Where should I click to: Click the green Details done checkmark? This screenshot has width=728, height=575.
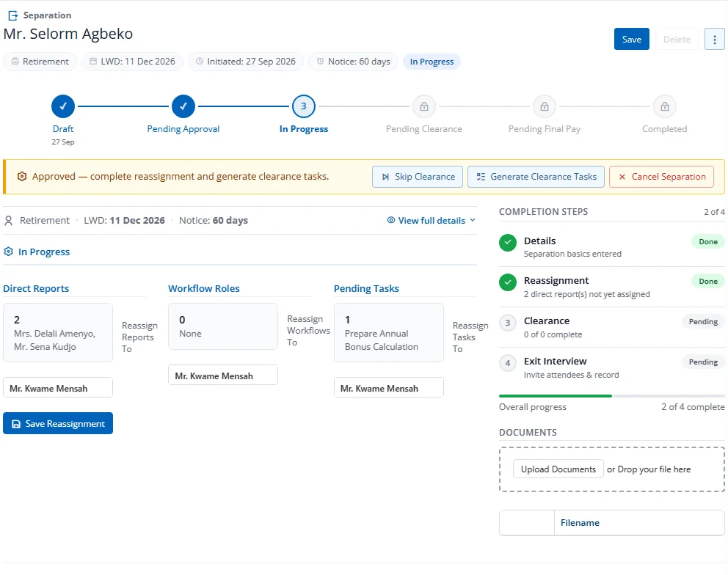coord(507,242)
